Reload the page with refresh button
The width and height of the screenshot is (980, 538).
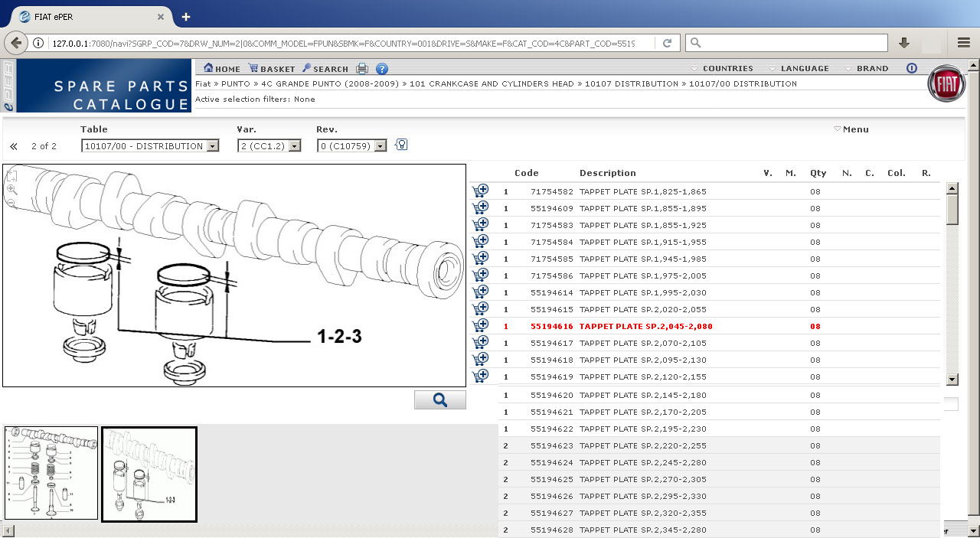668,43
